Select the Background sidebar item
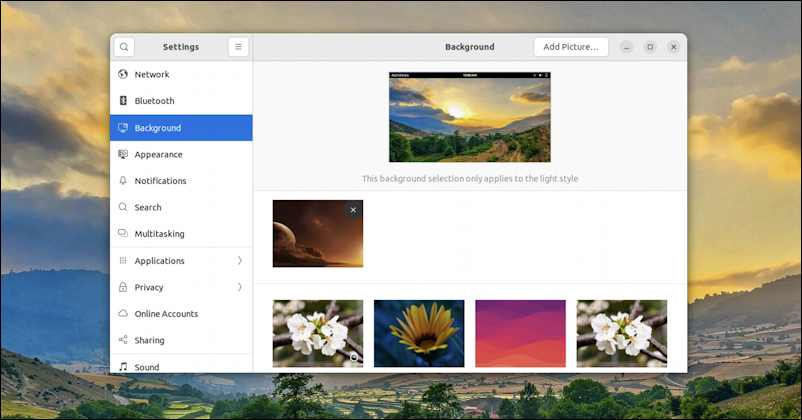Screen dimensions: 802x420 180,128
